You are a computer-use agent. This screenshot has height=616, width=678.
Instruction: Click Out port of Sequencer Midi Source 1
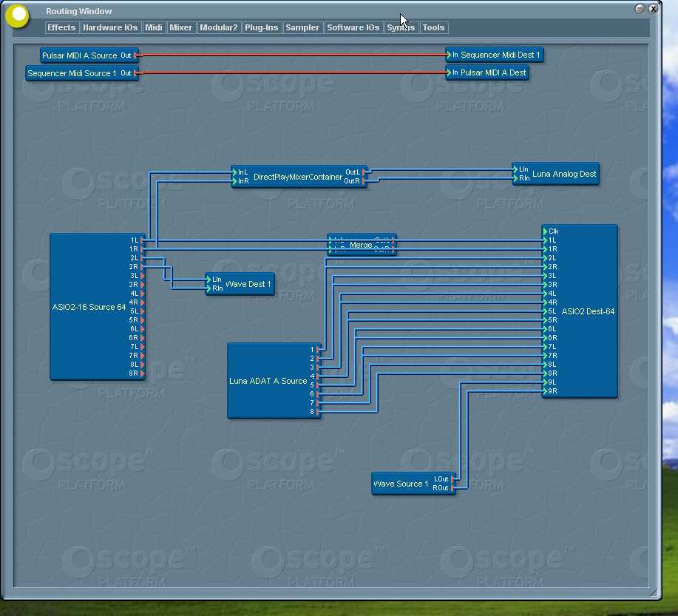point(136,73)
